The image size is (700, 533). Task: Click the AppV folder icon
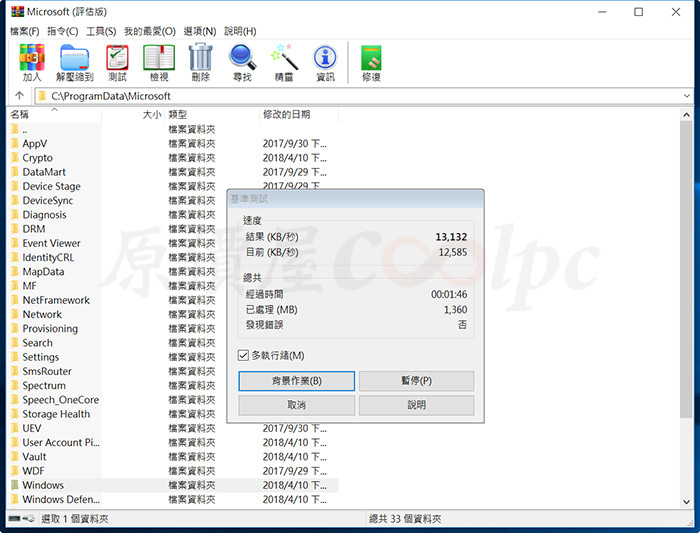15,144
